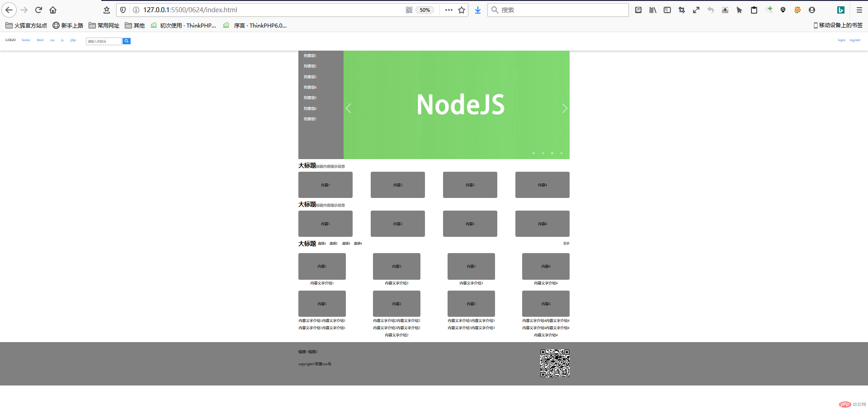Click the blue search magnifier button on page
This screenshot has width=868, height=409.
(x=127, y=41)
